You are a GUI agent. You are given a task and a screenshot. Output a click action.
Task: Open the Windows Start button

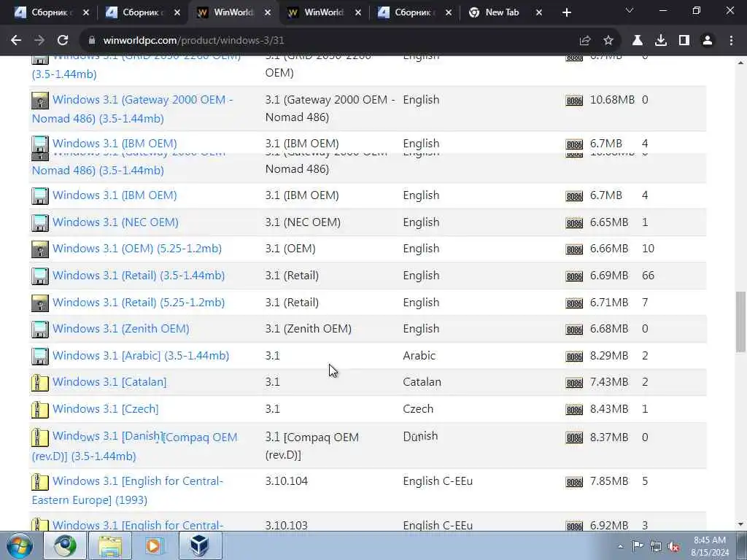(x=20, y=545)
